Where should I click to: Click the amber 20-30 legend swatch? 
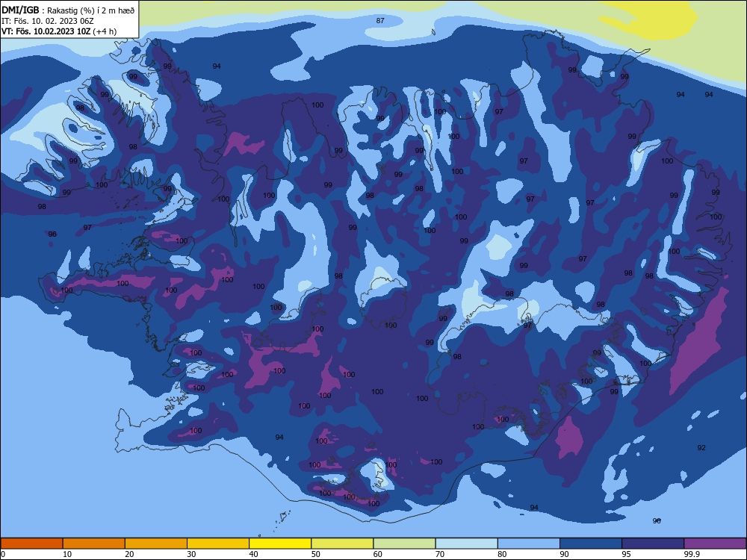156,544
